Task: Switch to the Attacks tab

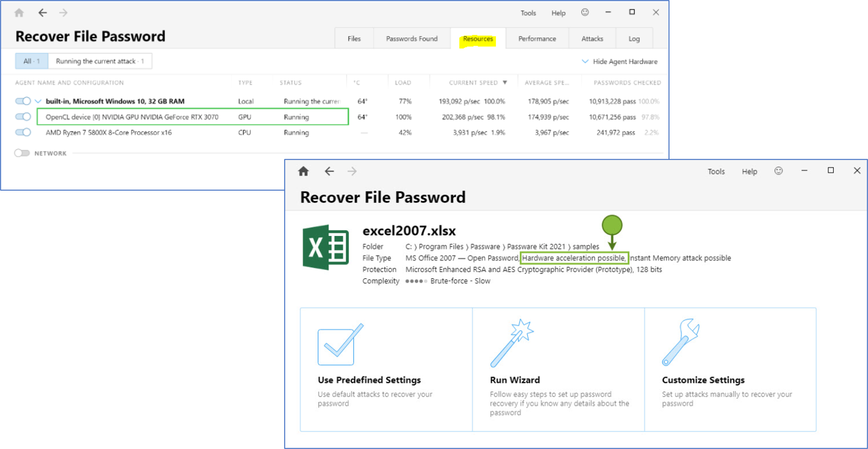Action: [592, 39]
